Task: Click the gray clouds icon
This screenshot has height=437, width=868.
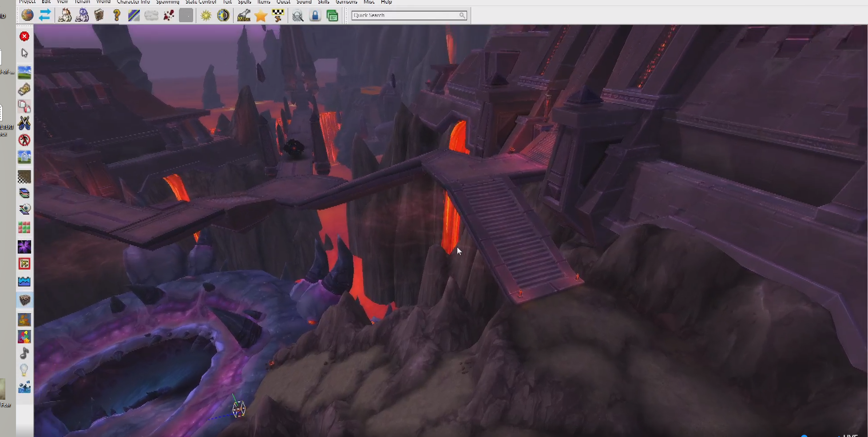Action: click(151, 16)
